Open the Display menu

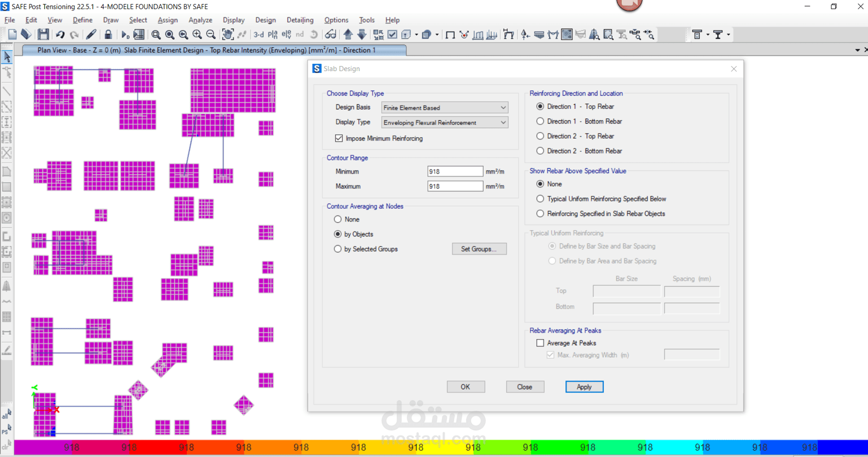(234, 20)
